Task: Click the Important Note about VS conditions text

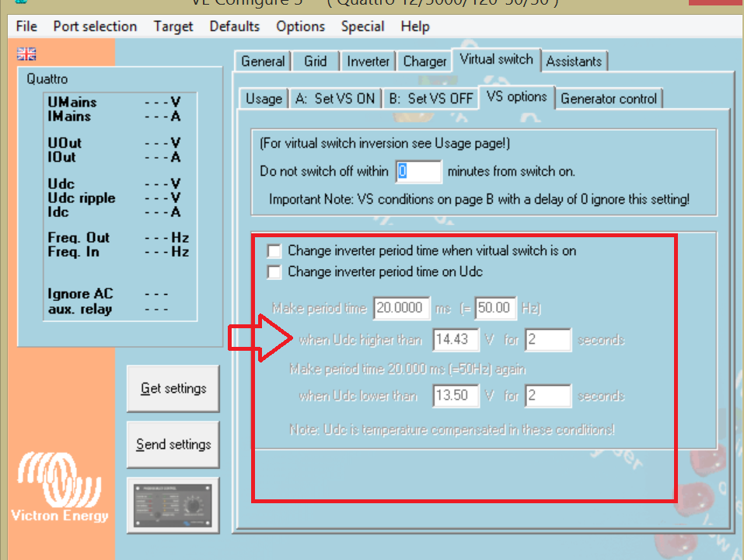Action: click(479, 199)
